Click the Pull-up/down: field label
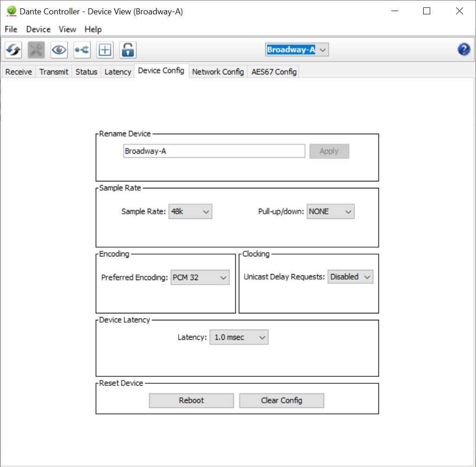This screenshot has width=476, height=467. (281, 212)
